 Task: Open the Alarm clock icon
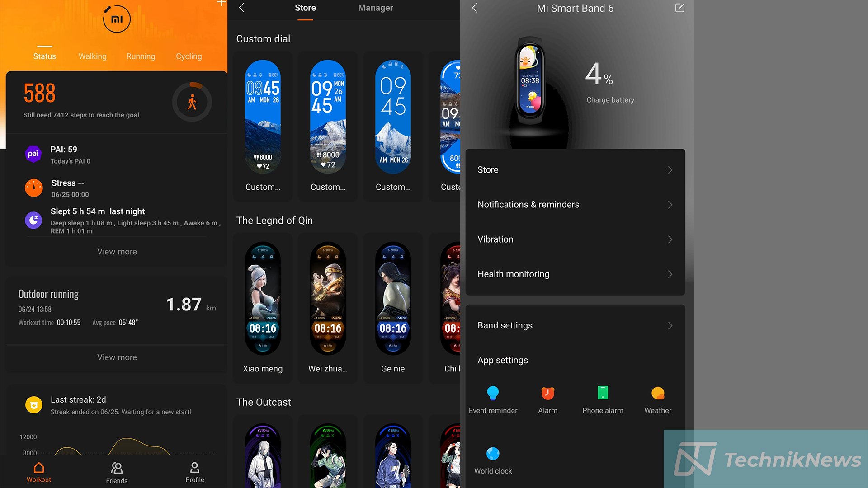click(548, 393)
